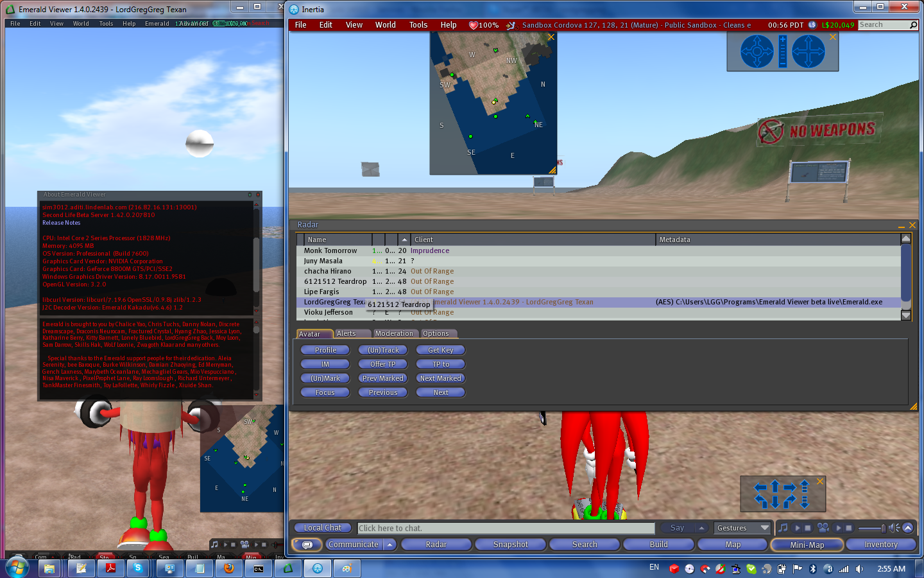The width and height of the screenshot is (924, 578).
Task: Click the (Un)Mark button
Action: [325, 378]
